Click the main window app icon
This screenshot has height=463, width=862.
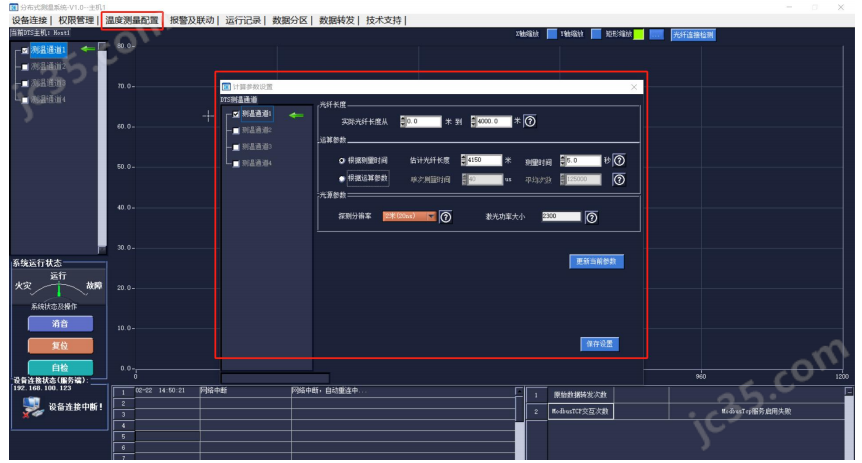point(14,7)
